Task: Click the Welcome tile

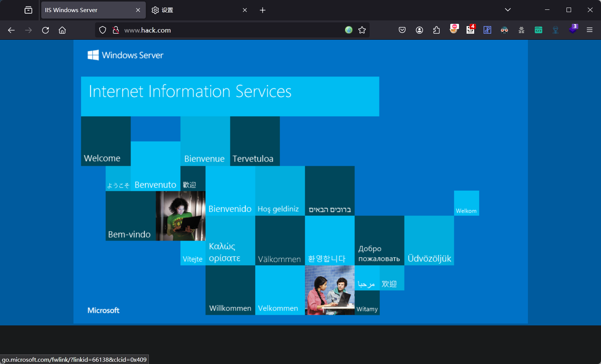Action: 106,141
